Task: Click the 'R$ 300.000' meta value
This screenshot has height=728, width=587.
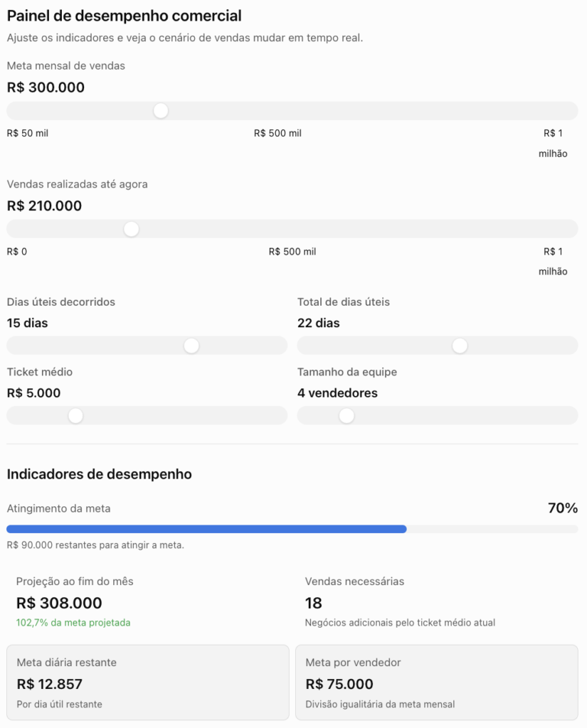Action: coord(46,87)
